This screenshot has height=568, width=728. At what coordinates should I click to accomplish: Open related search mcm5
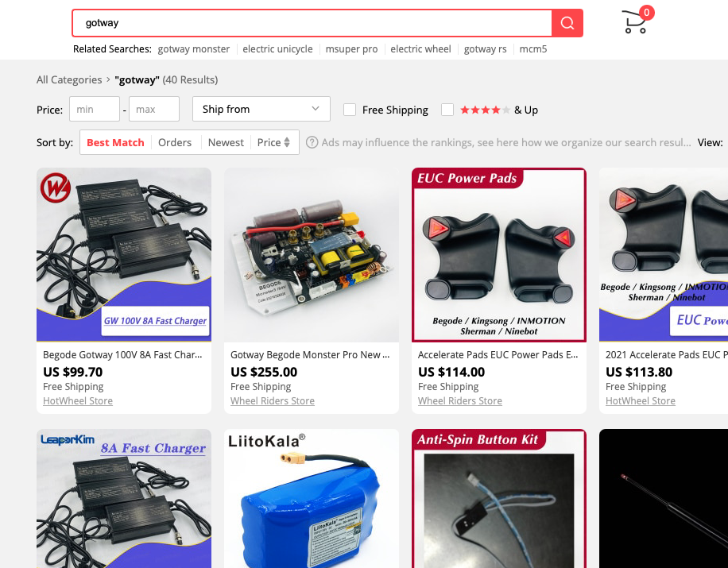point(533,49)
